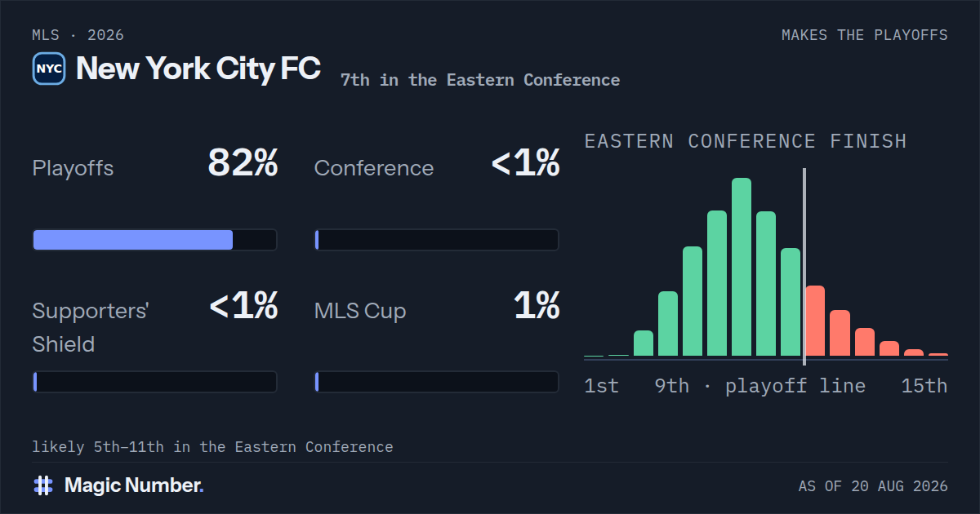The height and width of the screenshot is (514, 980).
Task: Click the vertical playoff line marker
Action: tap(804, 267)
